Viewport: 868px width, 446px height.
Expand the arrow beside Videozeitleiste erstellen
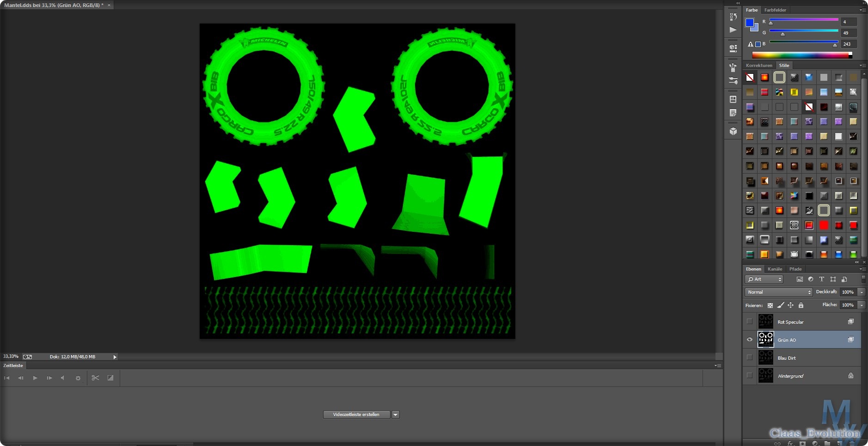click(396, 415)
